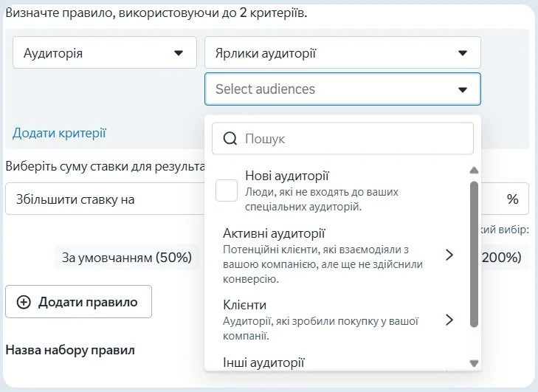The image size is (538, 392).
Task: Open the Select audiences dropdown
Action: [x=342, y=89]
